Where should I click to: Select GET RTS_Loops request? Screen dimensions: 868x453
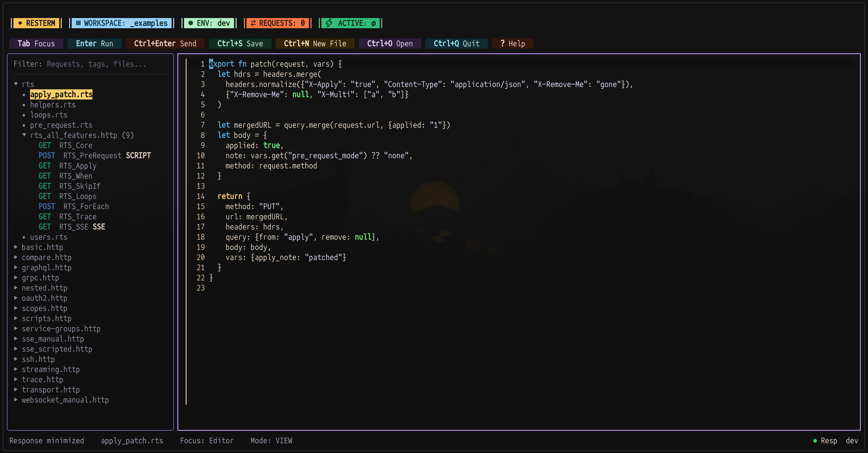67,196
